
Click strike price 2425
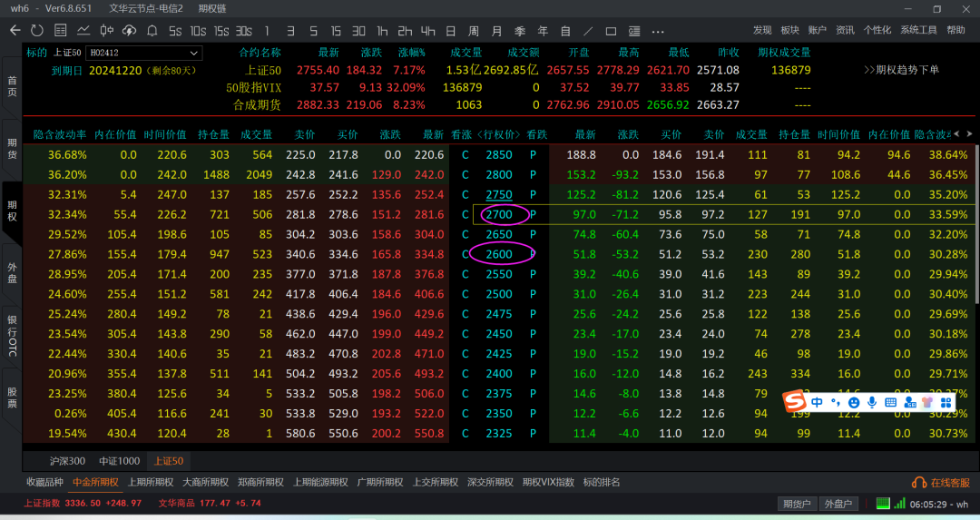pos(499,354)
